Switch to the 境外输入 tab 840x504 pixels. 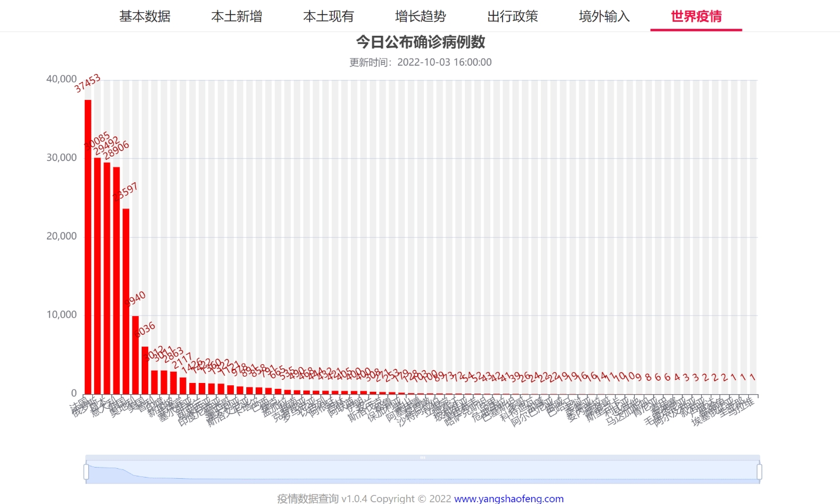click(x=604, y=16)
